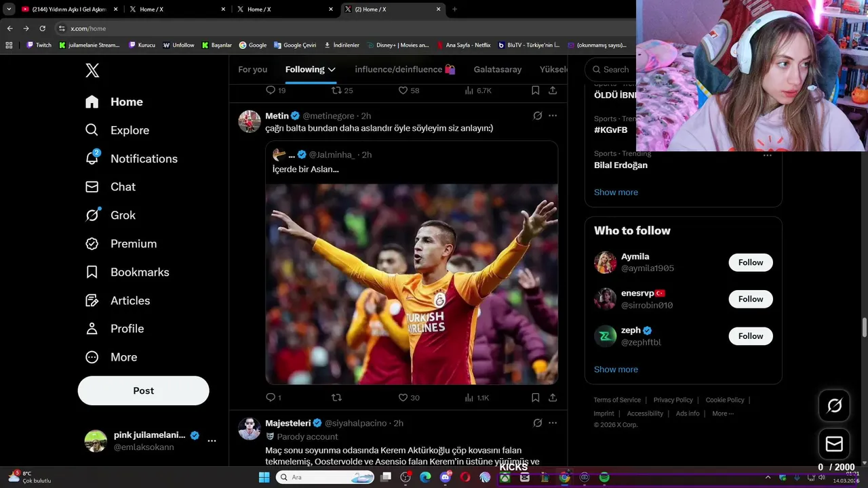Bookmark Metin's post with the footballer image
The image size is (868, 488).
click(535, 398)
